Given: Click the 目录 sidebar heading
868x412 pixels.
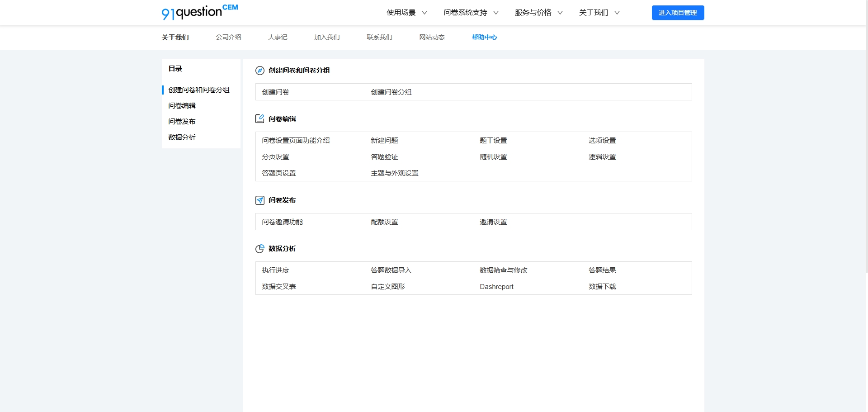Looking at the screenshot, I should click(175, 69).
